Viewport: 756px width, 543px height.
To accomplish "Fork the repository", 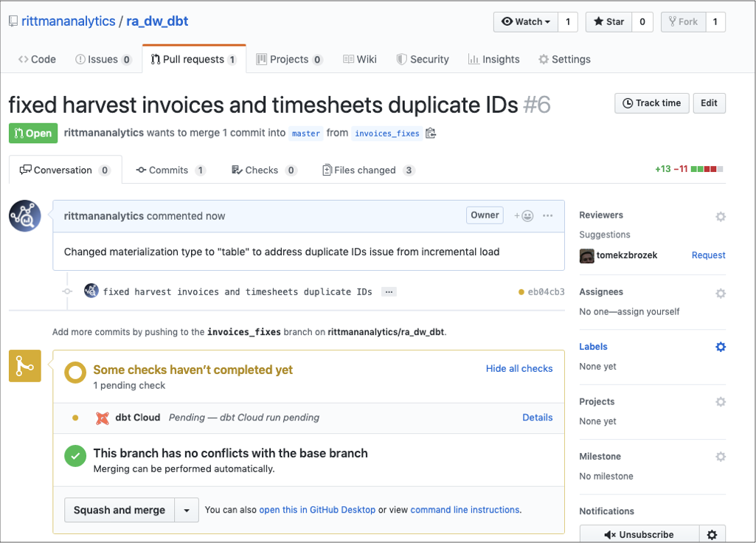I will pos(683,21).
